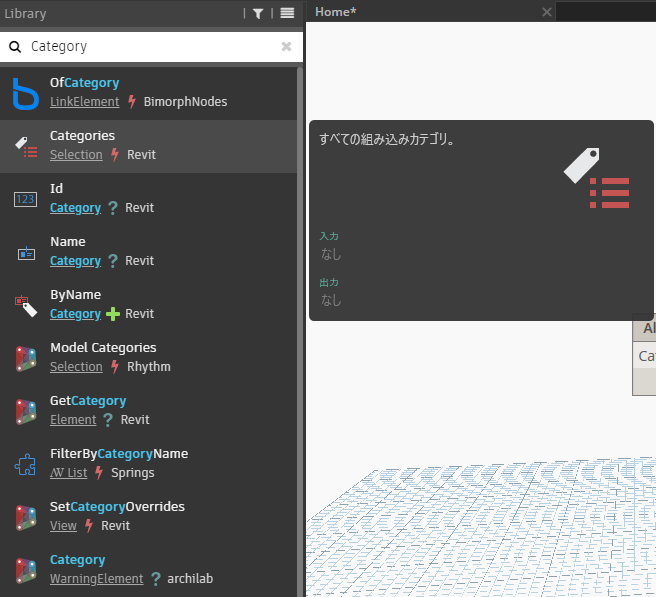
Task: Click the library results scrollbar
Action: 300,331
